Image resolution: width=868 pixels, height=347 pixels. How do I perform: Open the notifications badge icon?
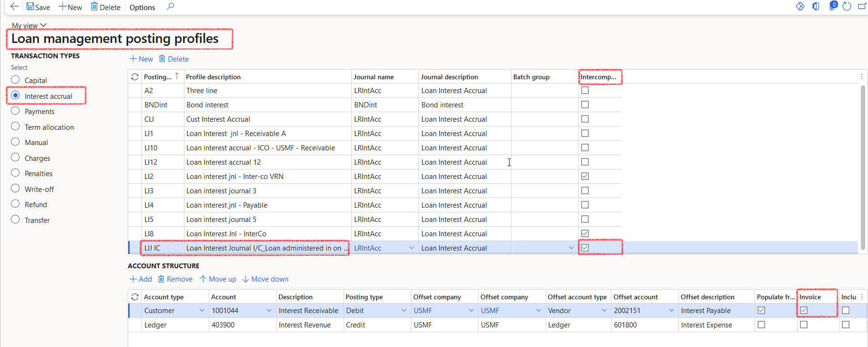[833, 6]
